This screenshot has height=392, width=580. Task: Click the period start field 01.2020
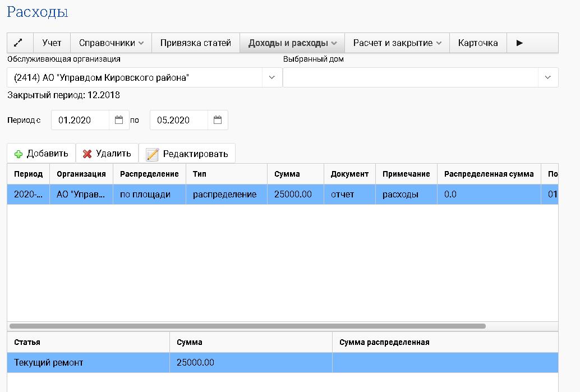80,120
